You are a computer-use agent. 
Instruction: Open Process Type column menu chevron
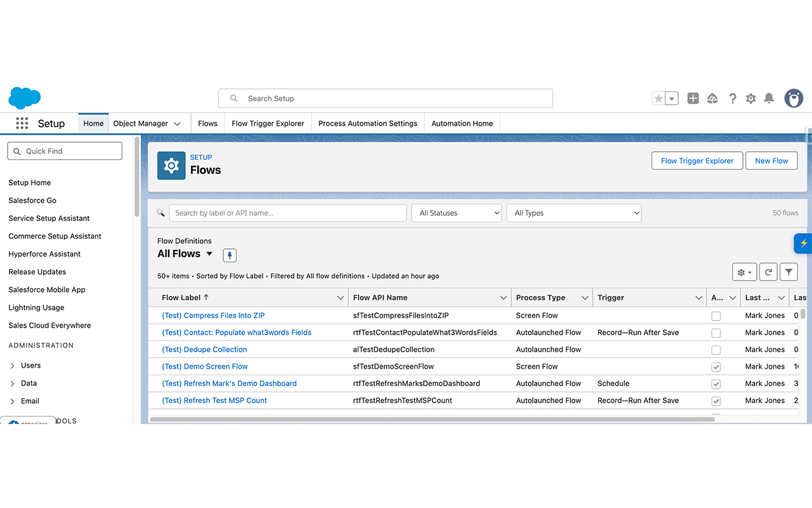click(585, 298)
